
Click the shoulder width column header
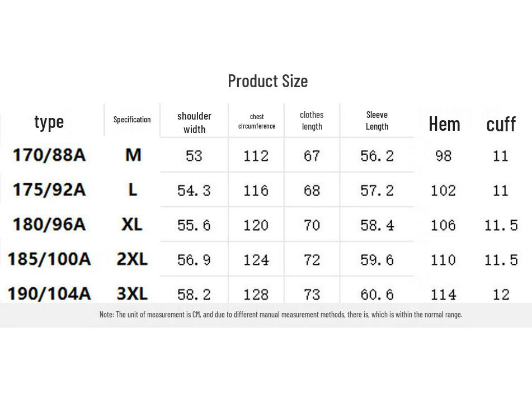click(194, 122)
